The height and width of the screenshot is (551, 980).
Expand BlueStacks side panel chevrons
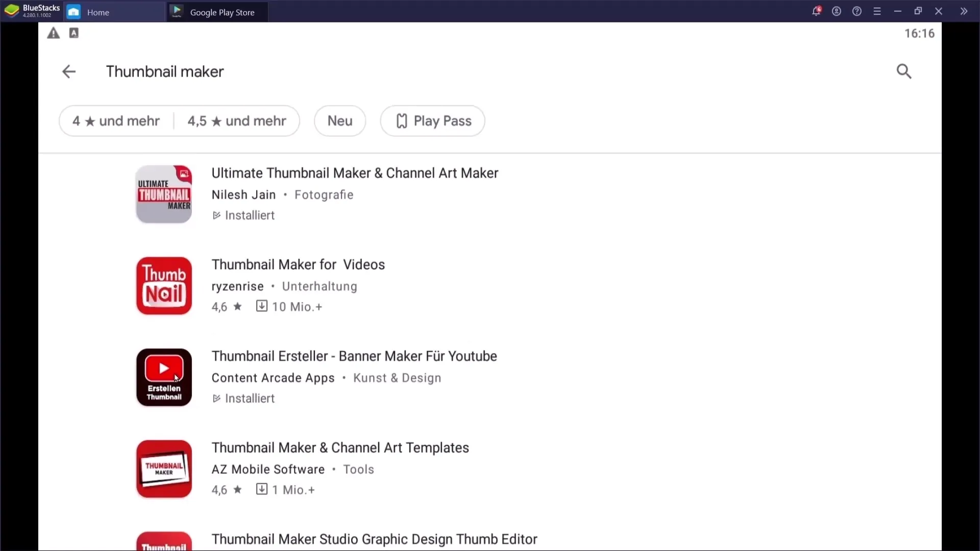pos(964,11)
